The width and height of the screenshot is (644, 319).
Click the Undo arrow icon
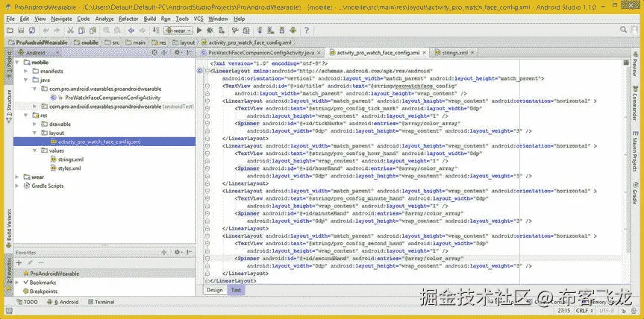[46, 31]
